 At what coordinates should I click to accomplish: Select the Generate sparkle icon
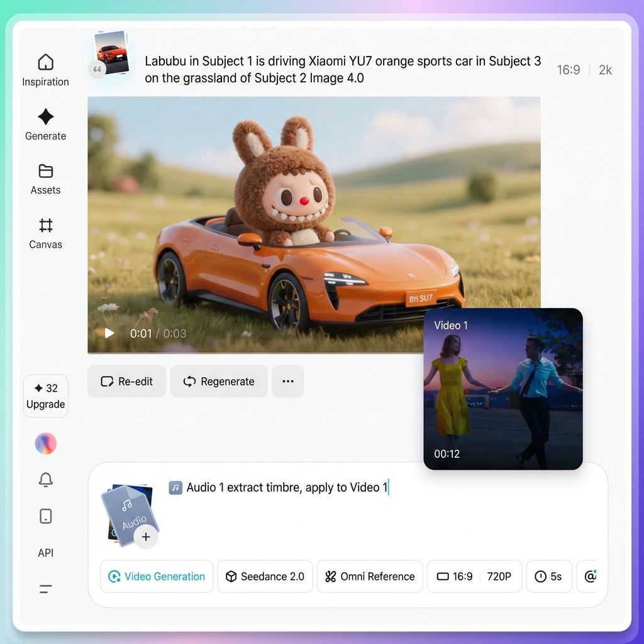45,116
